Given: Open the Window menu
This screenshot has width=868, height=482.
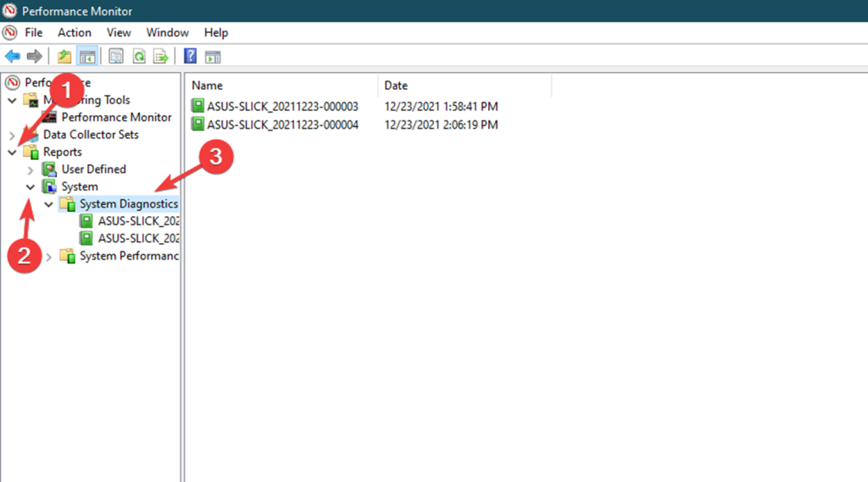Looking at the screenshot, I should click(x=167, y=32).
